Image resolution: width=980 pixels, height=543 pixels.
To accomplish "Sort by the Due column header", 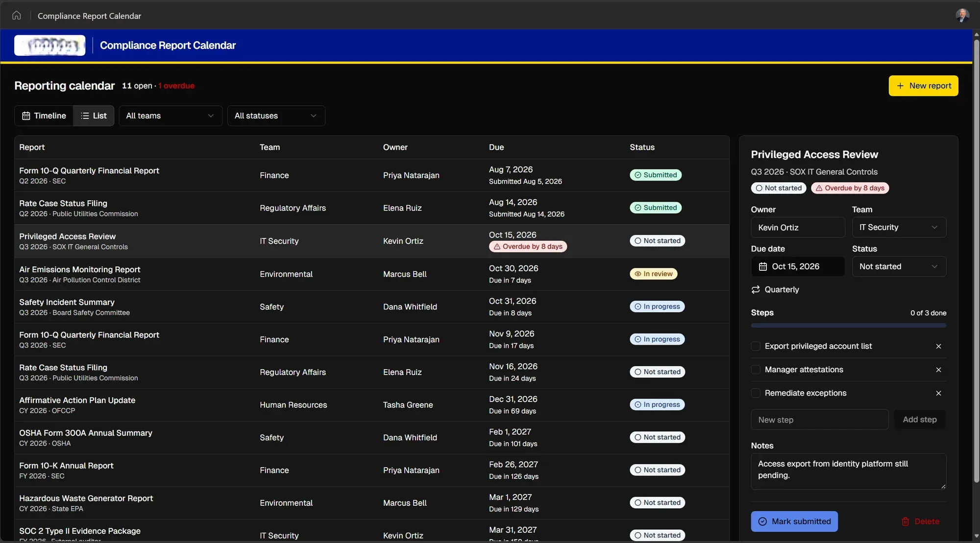I will [496, 147].
